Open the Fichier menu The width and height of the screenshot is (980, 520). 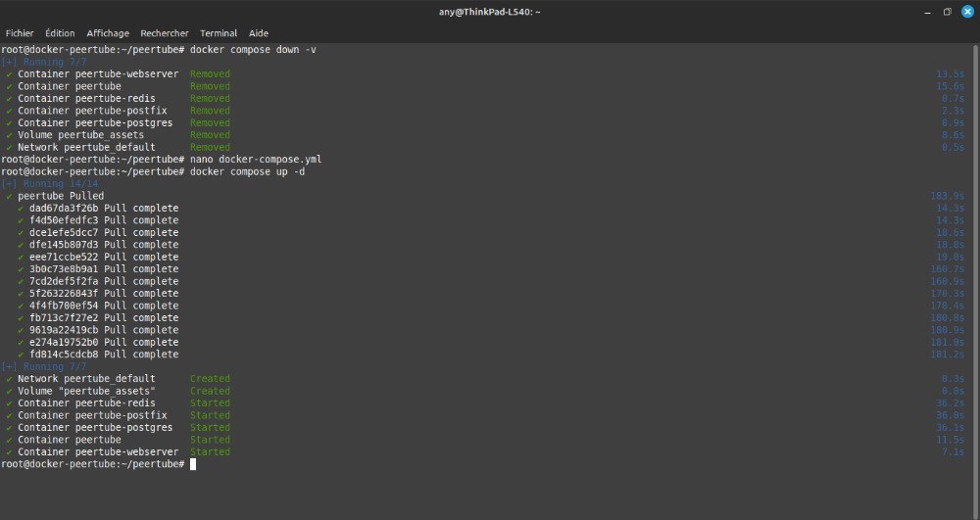point(20,33)
